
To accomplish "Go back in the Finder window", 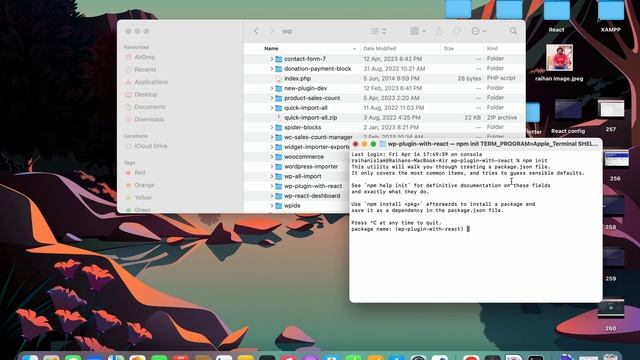I will click(256, 31).
